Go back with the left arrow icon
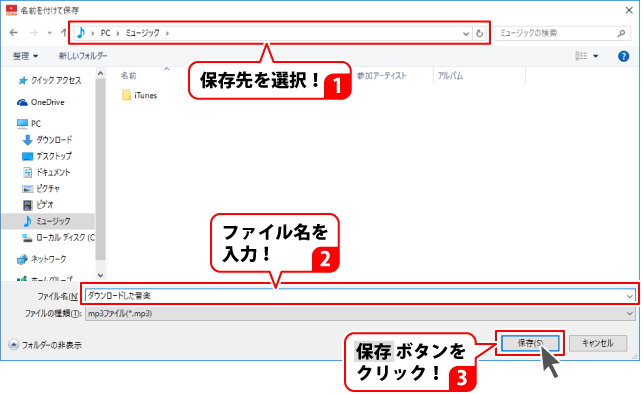This screenshot has width=642, height=394. pos(14,33)
